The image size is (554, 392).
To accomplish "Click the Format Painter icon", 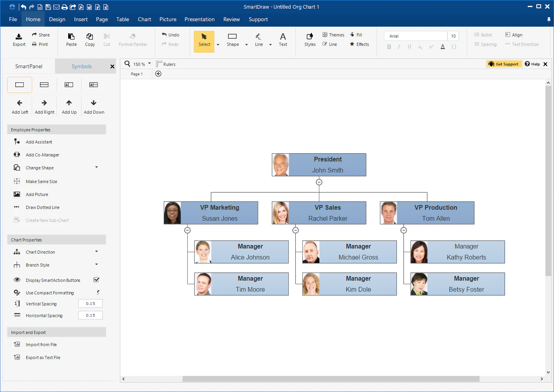I will (133, 36).
